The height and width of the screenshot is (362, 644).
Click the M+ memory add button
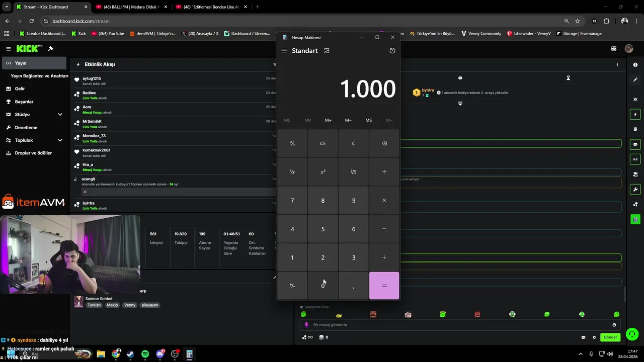[x=328, y=120]
